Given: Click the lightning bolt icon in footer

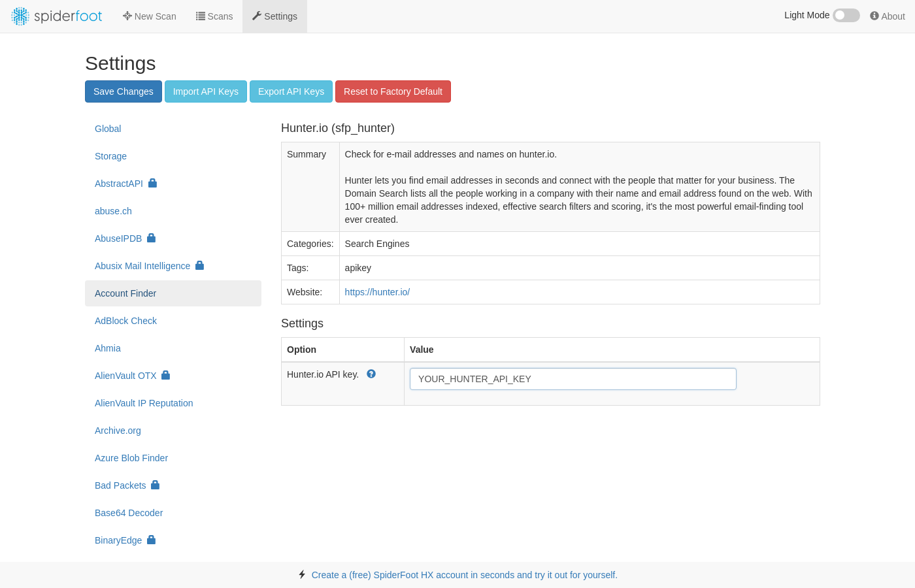Looking at the screenshot, I should point(302,574).
